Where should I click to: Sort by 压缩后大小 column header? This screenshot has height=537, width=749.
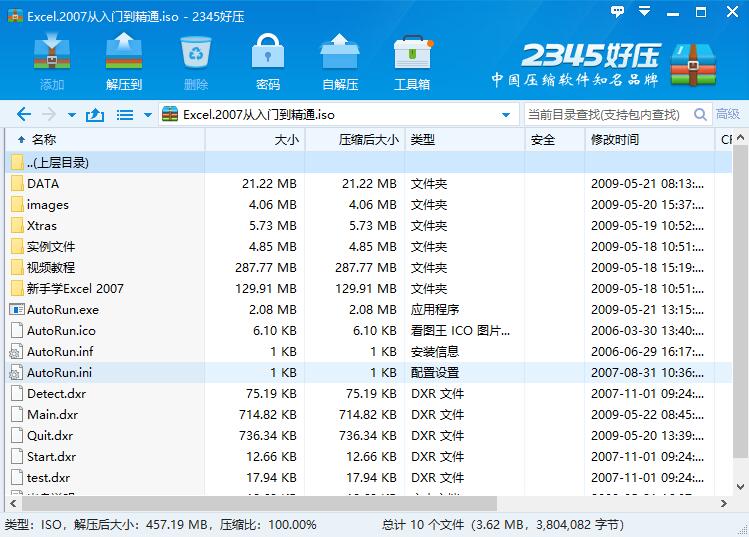pos(355,140)
